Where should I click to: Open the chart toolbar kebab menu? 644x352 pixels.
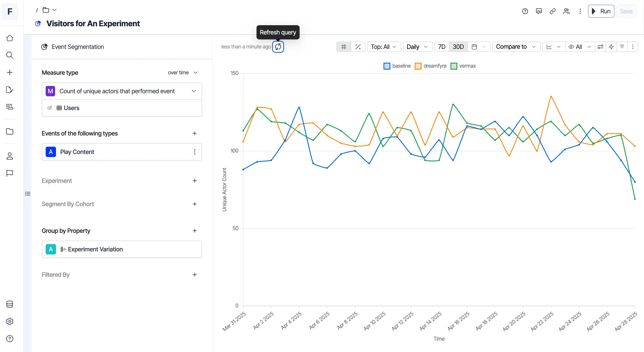click(x=633, y=47)
